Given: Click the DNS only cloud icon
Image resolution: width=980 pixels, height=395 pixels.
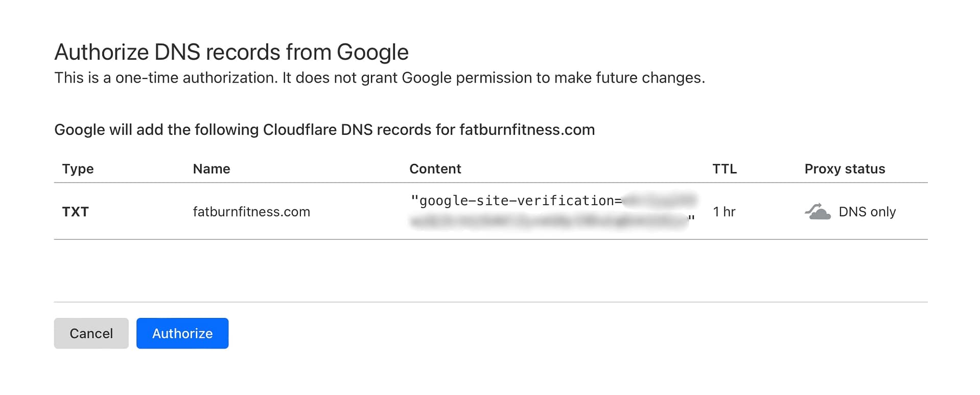Looking at the screenshot, I should click(818, 211).
